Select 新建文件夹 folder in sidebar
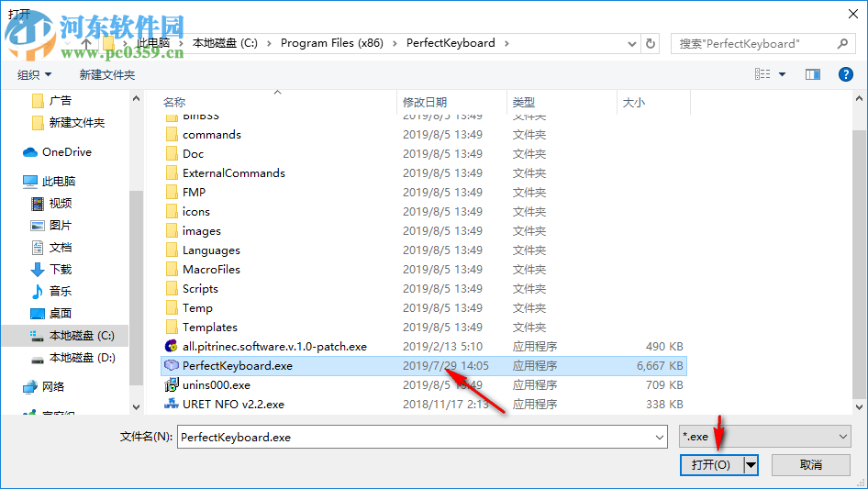The width and height of the screenshot is (868, 489). [69, 122]
